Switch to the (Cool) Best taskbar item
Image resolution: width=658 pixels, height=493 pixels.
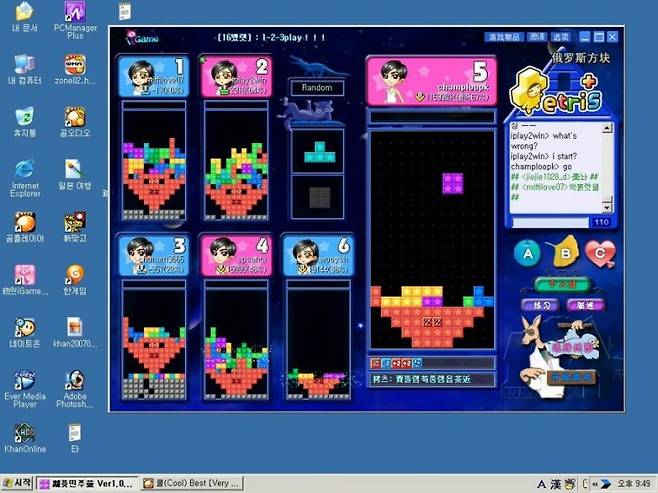(x=191, y=484)
